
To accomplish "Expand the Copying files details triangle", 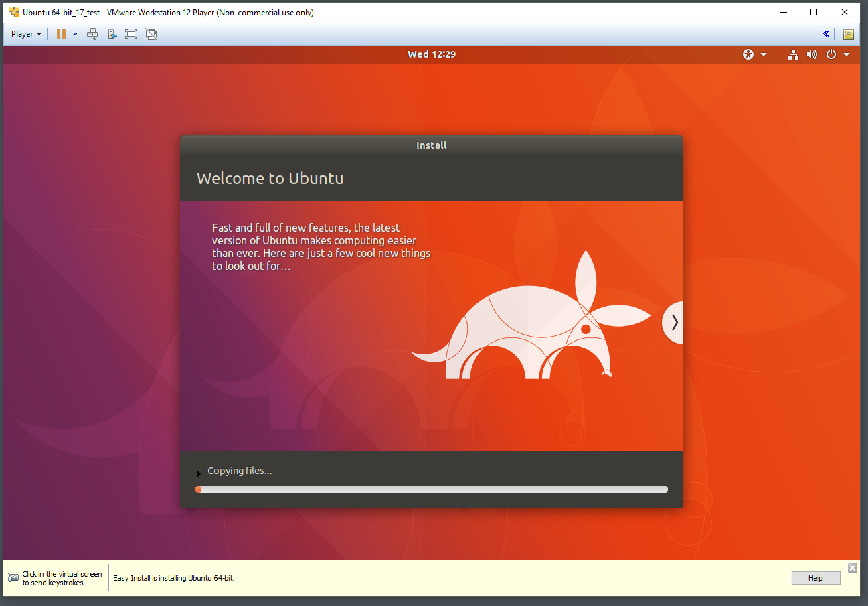I will [x=199, y=473].
